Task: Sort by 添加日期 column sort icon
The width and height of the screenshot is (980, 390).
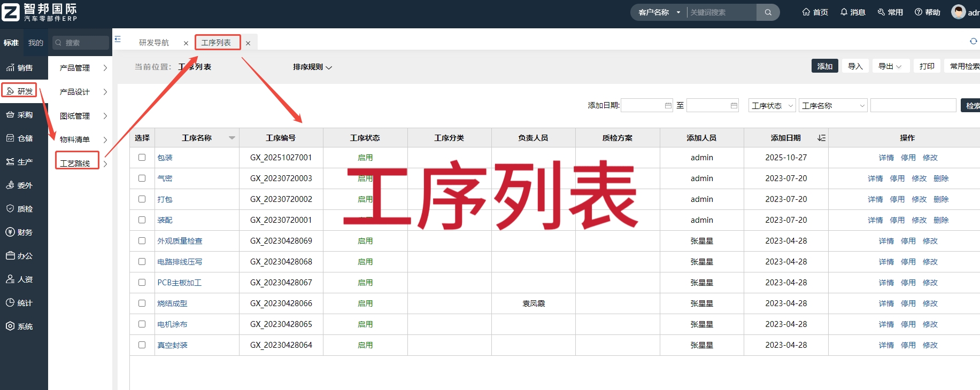Action: coord(822,138)
